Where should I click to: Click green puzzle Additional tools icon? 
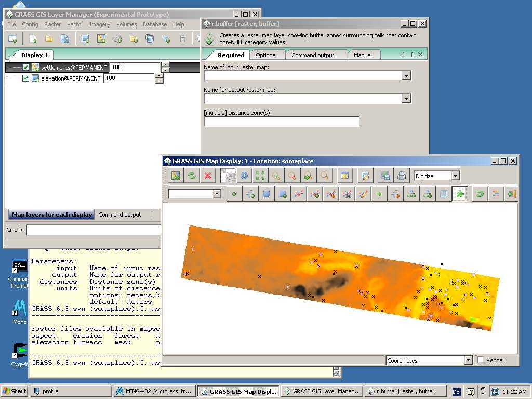click(460, 194)
